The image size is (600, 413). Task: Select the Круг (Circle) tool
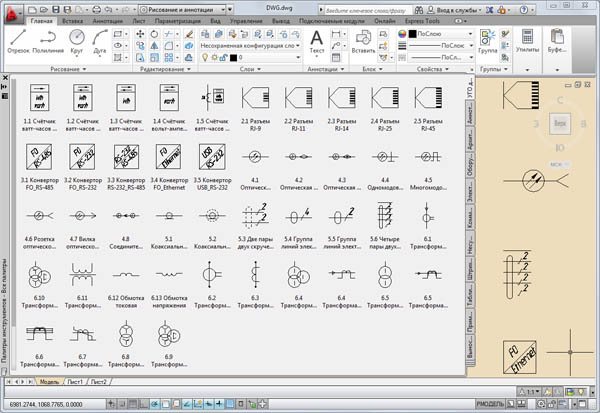pos(78,41)
